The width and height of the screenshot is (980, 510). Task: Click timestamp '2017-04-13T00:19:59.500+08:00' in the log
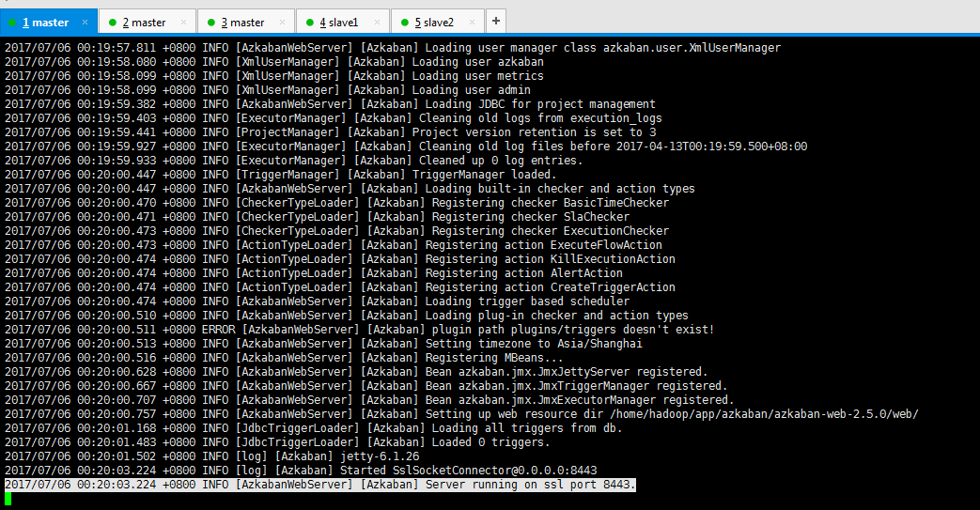tap(712, 147)
